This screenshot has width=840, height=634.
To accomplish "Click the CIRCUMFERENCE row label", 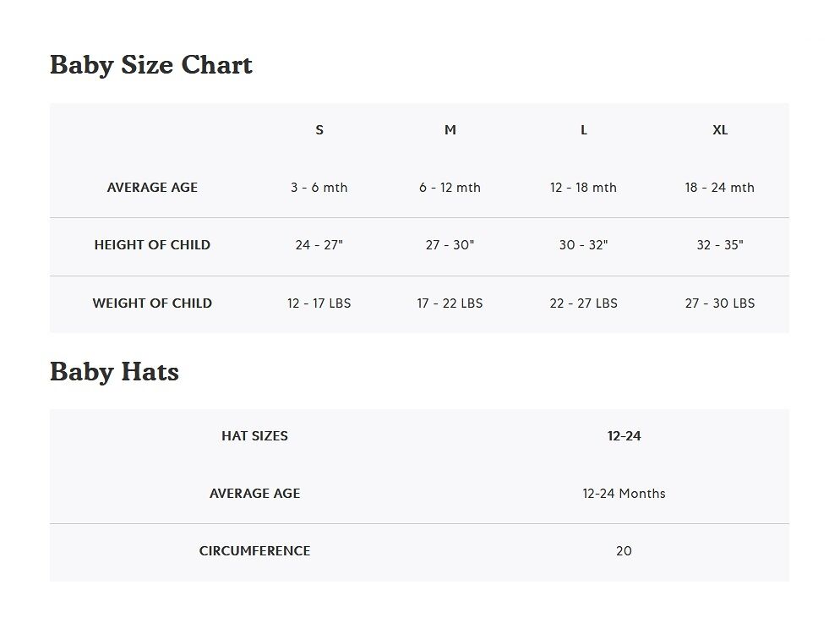I will pos(254,551).
